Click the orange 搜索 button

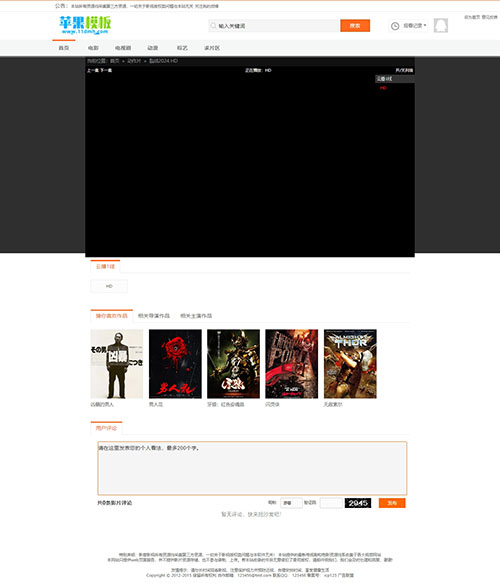pos(355,26)
